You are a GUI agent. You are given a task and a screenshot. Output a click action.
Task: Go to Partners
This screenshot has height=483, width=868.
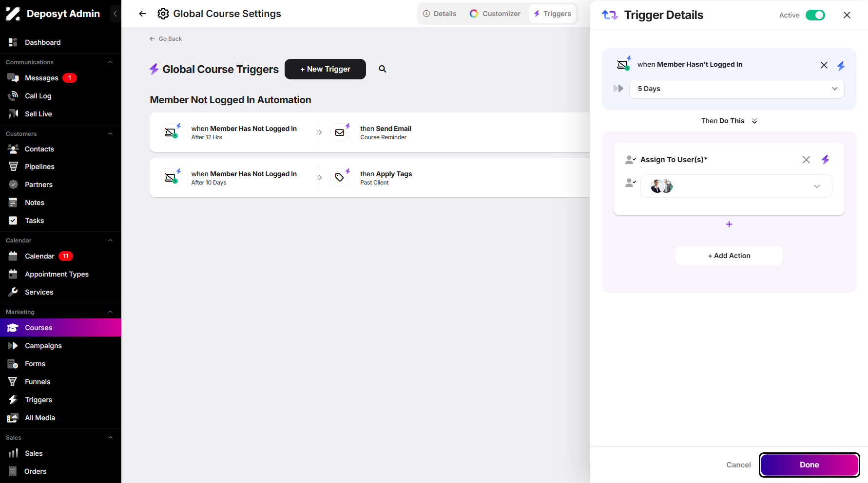(60, 185)
